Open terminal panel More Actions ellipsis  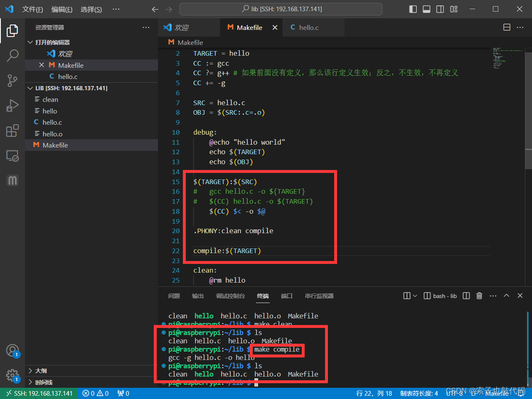tap(493, 296)
